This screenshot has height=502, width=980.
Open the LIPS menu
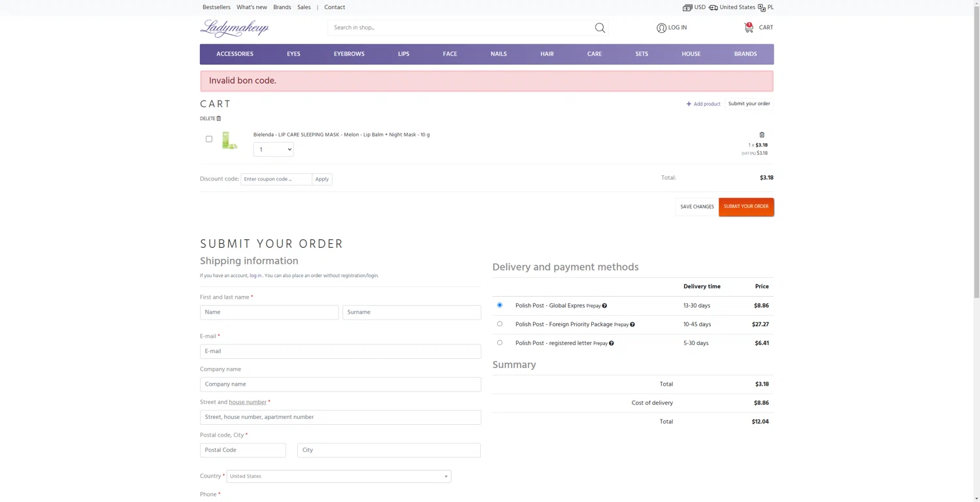click(x=404, y=54)
